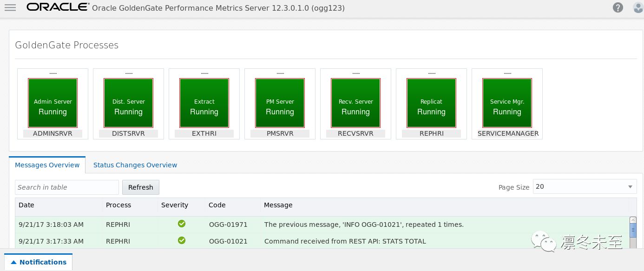The image size is (644, 271).
Task: Open the user account icon
Action: 638,8
